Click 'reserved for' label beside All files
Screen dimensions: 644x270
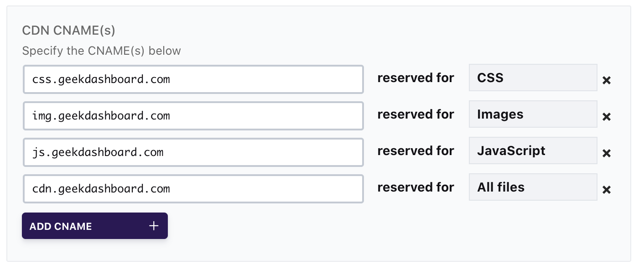coord(415,187)
